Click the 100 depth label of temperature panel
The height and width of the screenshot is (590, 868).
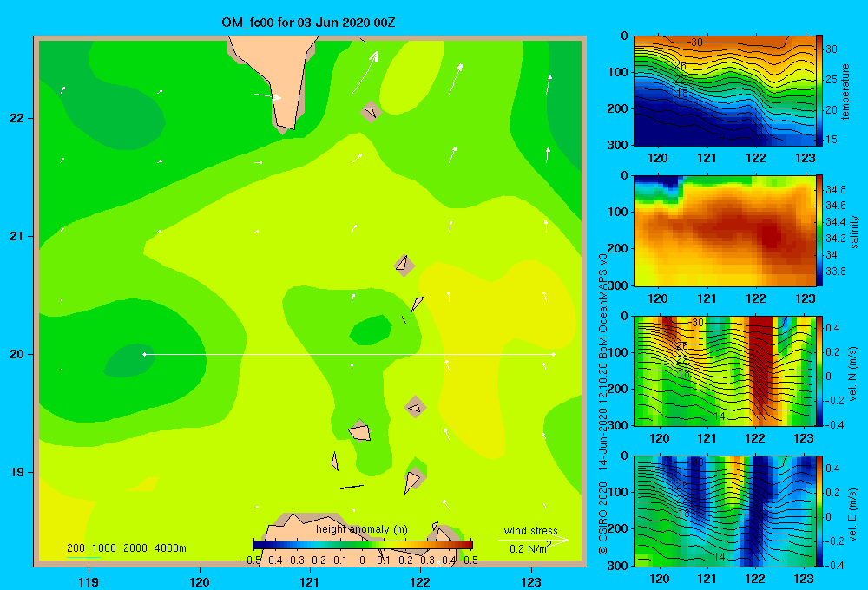coord(618,72)
